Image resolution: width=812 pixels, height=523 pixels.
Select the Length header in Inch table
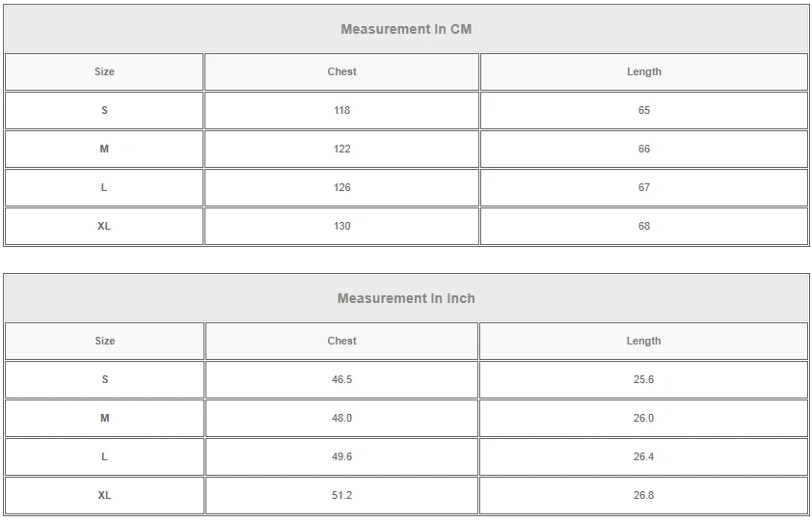pyautogui.click(x=643, y=341)
